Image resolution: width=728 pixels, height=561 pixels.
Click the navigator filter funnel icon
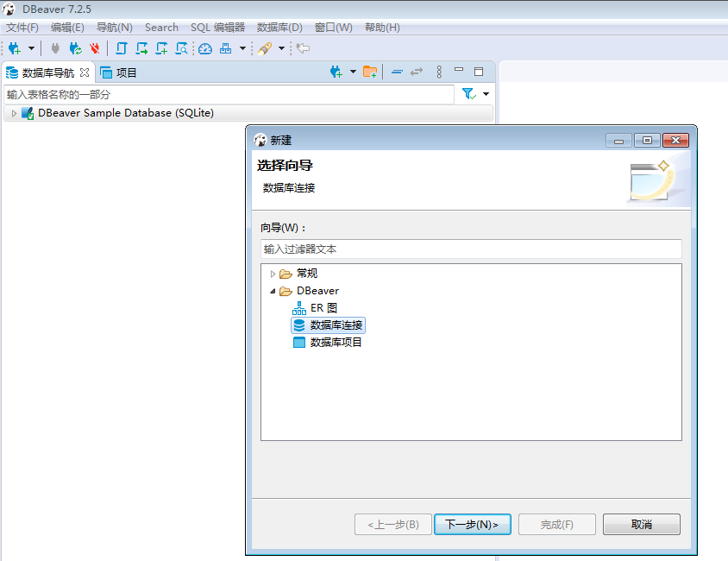click(469, 94)
